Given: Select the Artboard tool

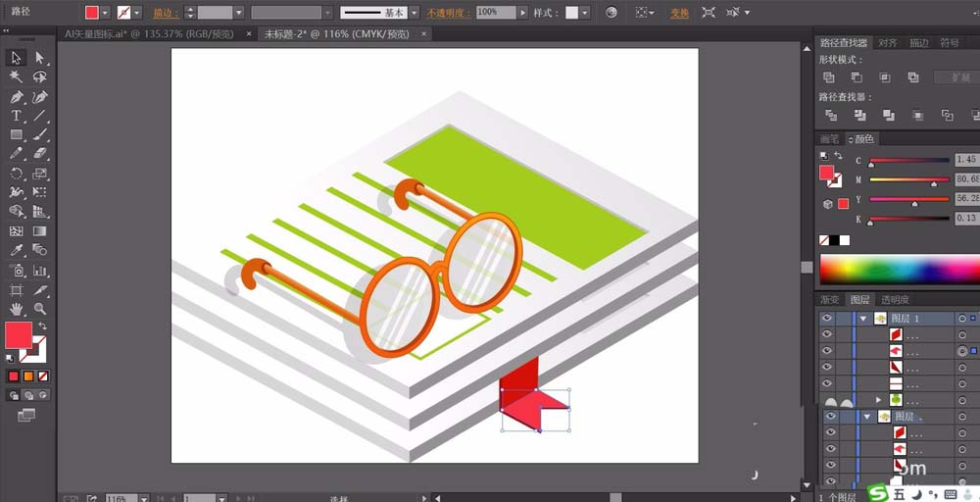Looking at the screenshot, I should [17, 290].
